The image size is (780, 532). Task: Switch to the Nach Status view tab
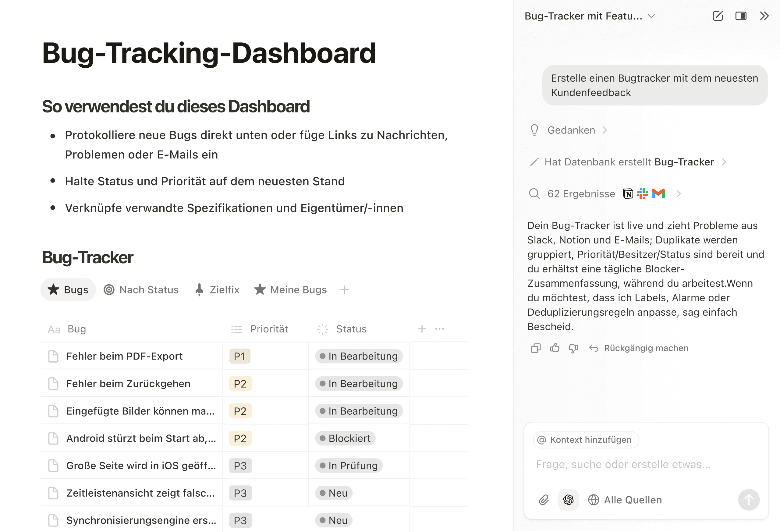pos(141,290)
